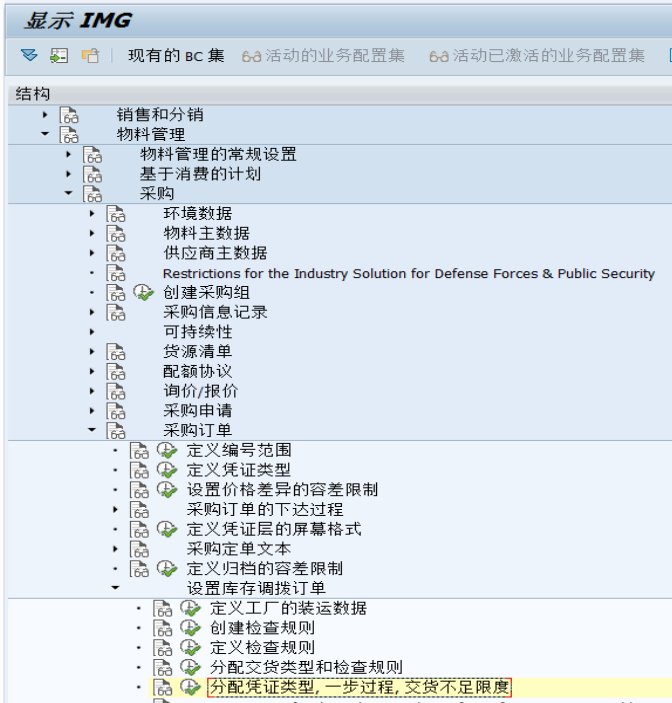672x703 pixels.
Task: Expand the 物料主数据 node
Action: tap(92, 233)
